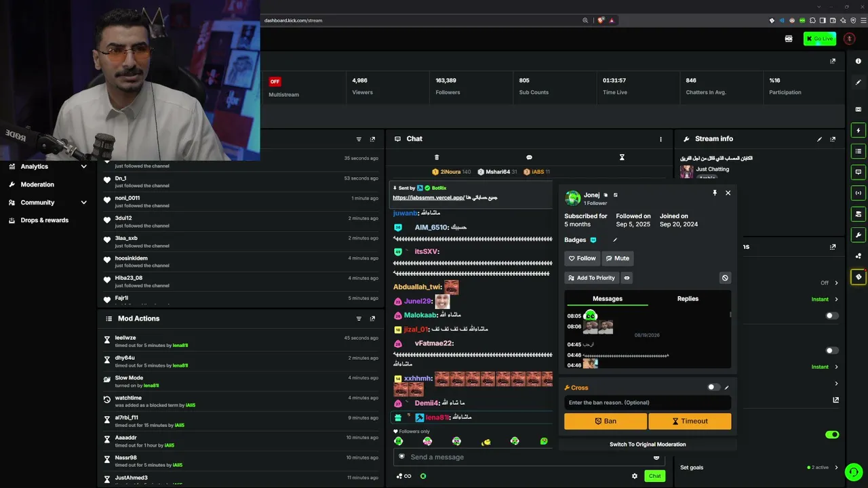868x488 pixels.
Task: Select the Slow Mode mod action entry
Action: tap(241, 382)
